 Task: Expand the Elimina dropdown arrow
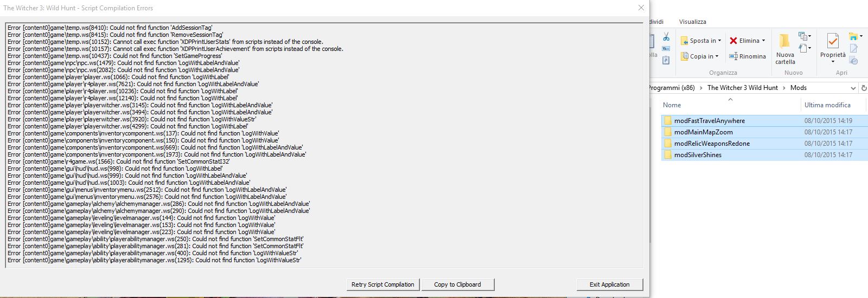[x=763, y=41]
